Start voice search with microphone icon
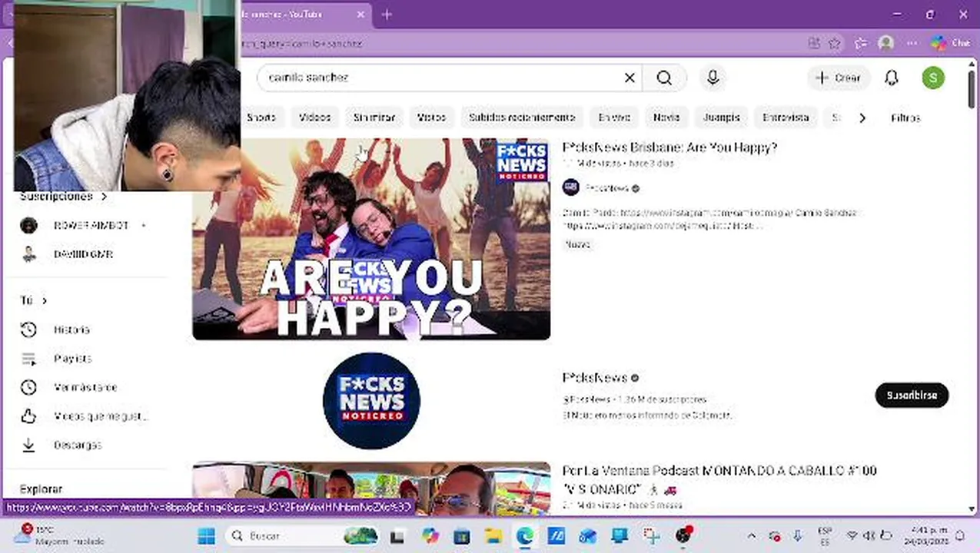Image resolution: width=980 pixels, height=553 pixels. click(x=713, y=78)
